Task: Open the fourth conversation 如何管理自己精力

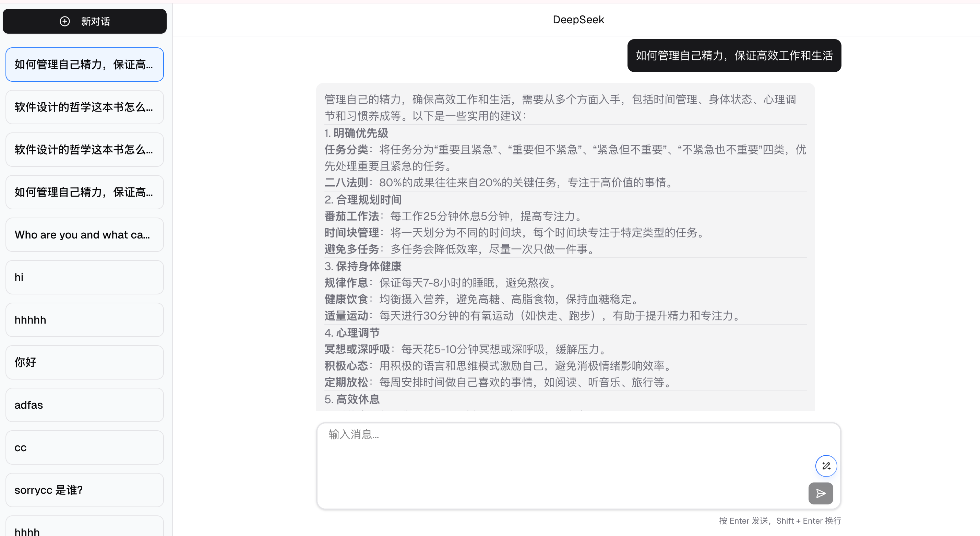Action: [x=84, y=192]
